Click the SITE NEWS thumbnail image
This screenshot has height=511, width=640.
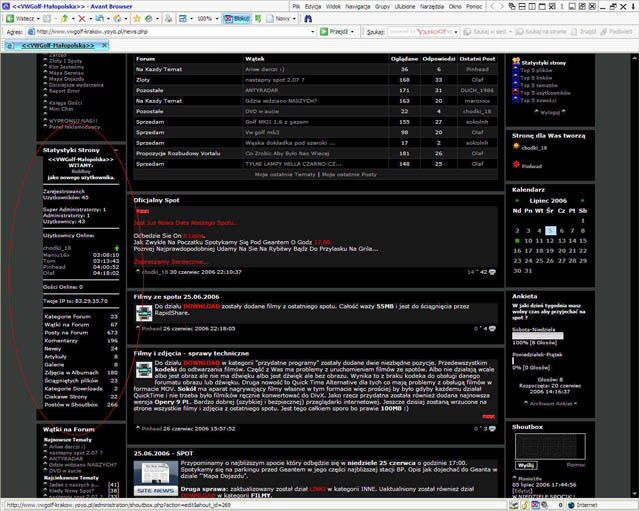click(156, 478)
